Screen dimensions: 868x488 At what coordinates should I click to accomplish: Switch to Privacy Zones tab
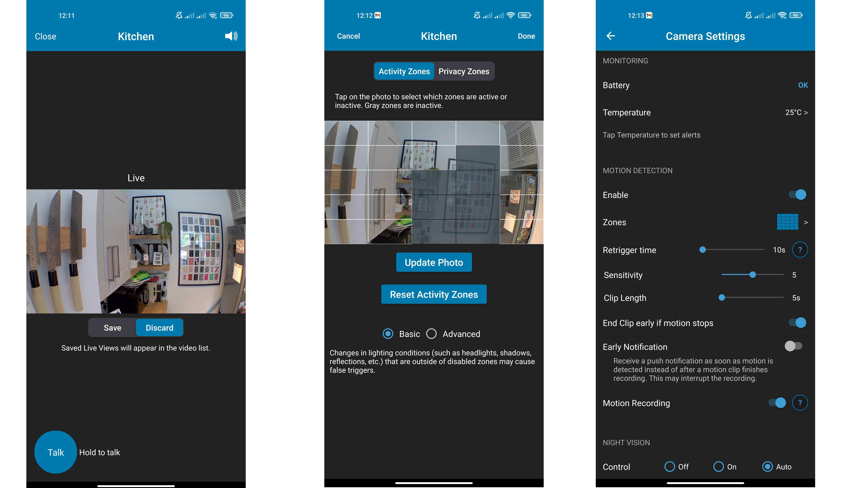click(x=464, y=71)
